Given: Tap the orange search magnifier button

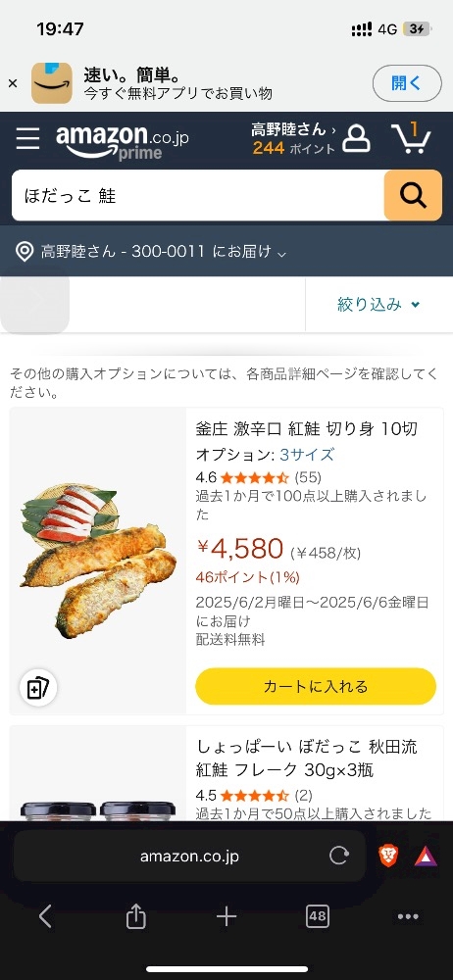Looking at the screenshot, I should tap(413, 196).
